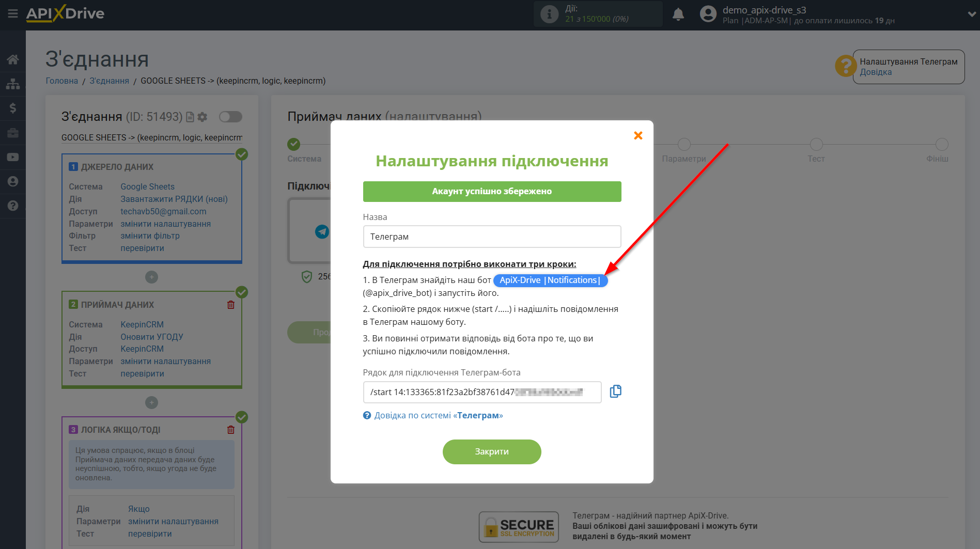Click the info icon near Дії
The height and width of the screenshot is (549, 980).
tap(549, 14)
